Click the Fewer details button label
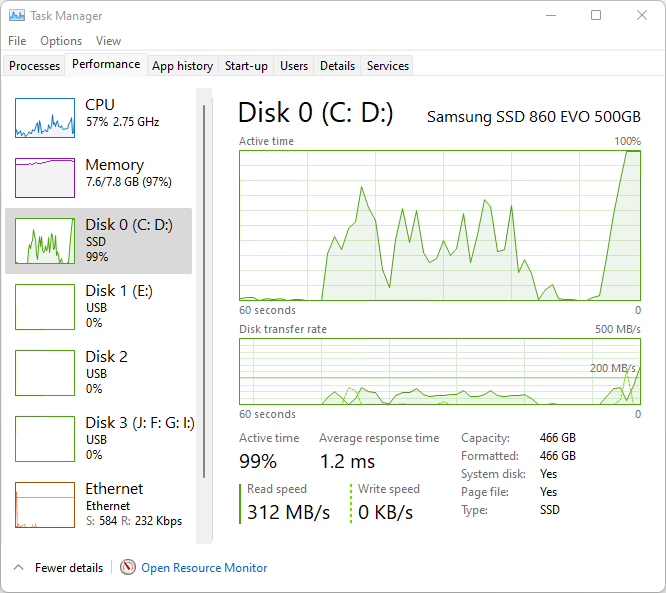Image resolution: width=666 pixels, height=593 pixels. (x=69, y=568)
